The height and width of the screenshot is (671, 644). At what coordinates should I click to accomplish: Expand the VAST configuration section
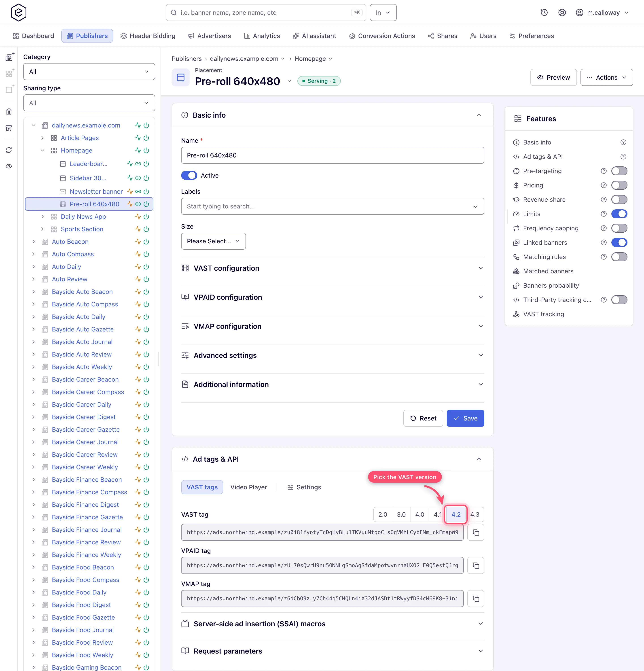click(333, 268)
